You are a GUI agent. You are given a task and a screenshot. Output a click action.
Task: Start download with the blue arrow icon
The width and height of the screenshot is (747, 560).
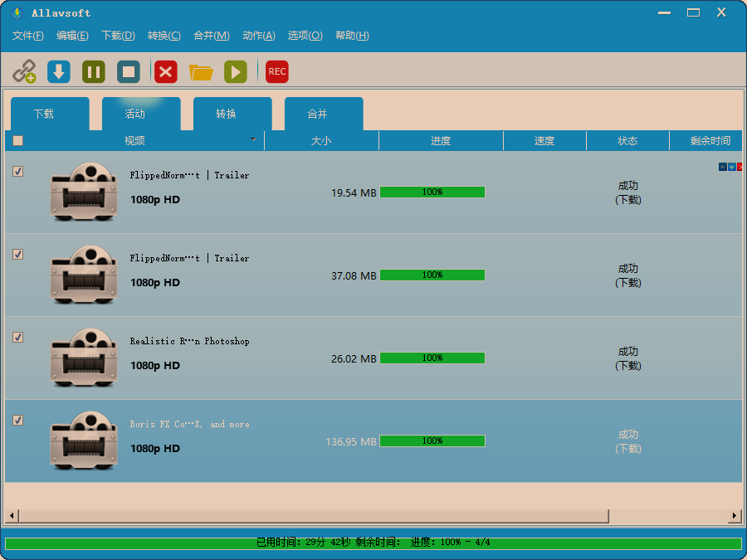(59, 71)
